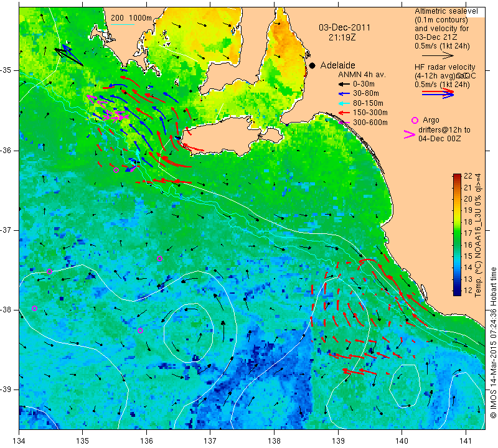Click the colorbar value 14
The image size is (498, 448).
pos(469,268)
